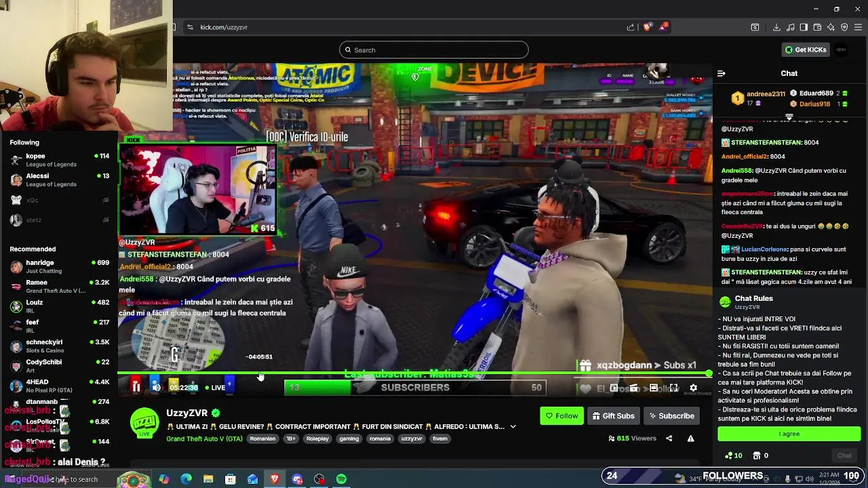
Task: Click the disabled Chat send button
Action: (844, 455)
